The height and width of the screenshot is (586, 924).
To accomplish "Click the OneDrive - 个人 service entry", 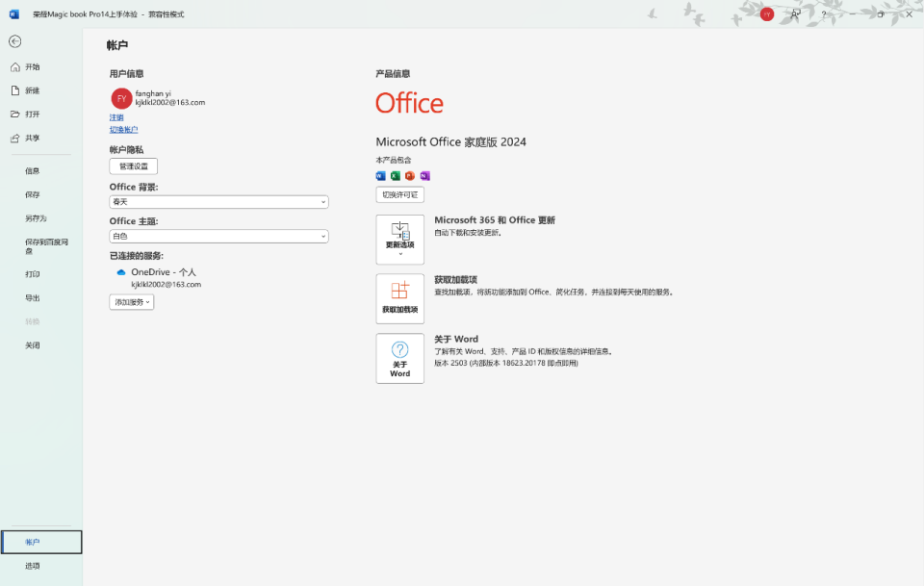I will pyautogui.click(x=164, y=272).
